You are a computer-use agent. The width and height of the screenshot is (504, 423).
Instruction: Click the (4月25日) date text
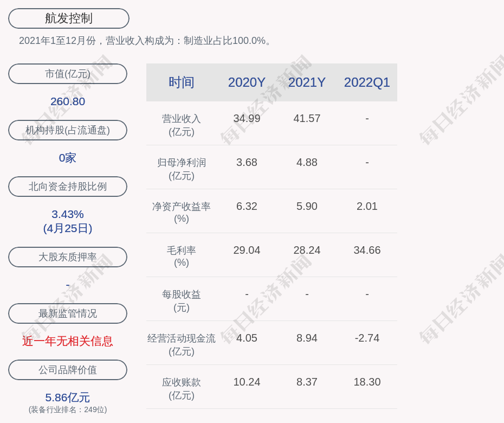68,228
